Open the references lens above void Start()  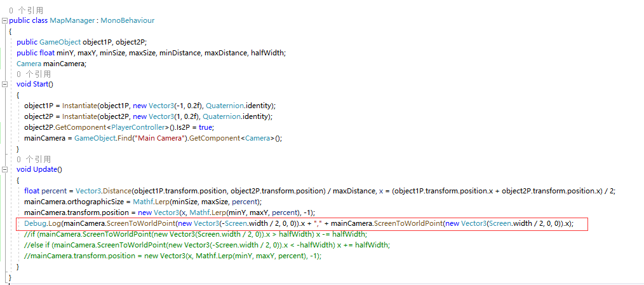(x=34, y=74)
